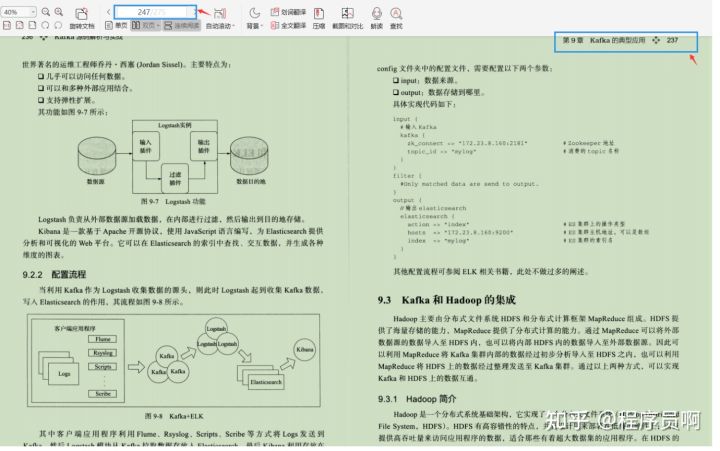Click the page header 第 9 章 Kafka 的典型应用
The width and height of the screenshot is (720, 451).
pos(603,40)
